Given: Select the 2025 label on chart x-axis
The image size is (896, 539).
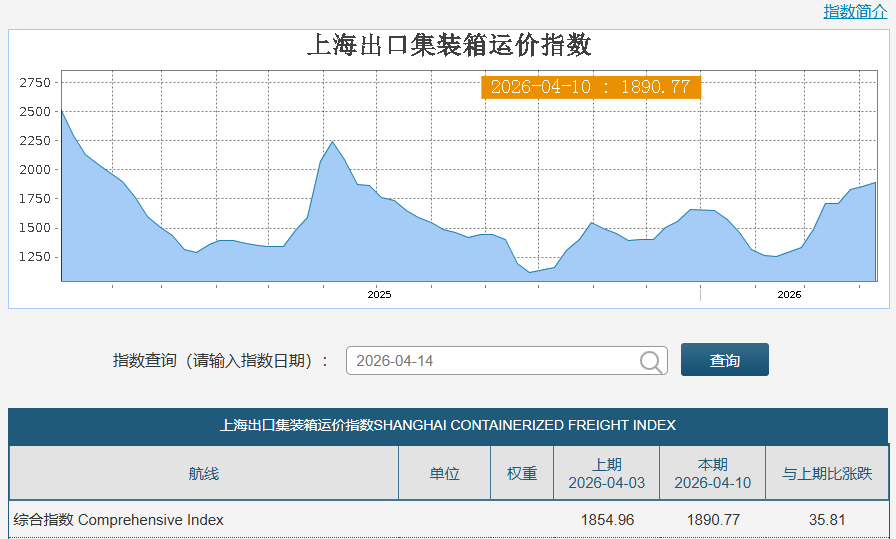Looking at the screenshot, I should 379,295.
